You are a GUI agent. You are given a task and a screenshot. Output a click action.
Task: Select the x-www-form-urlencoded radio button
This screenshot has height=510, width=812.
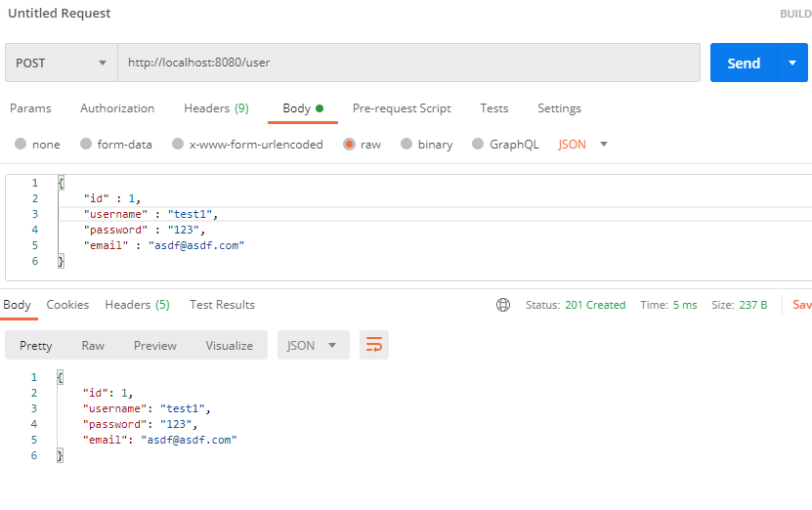click(x=178, y=144)
